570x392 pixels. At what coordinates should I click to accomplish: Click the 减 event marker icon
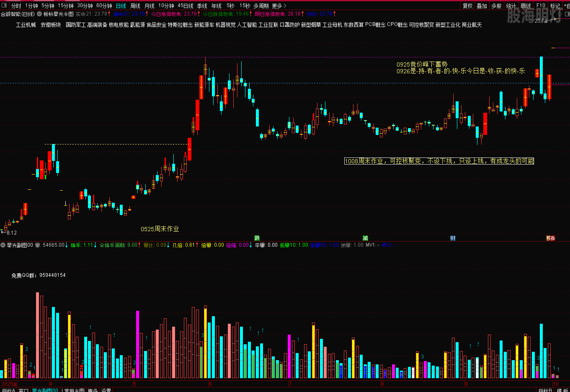[x=365, y=238]
